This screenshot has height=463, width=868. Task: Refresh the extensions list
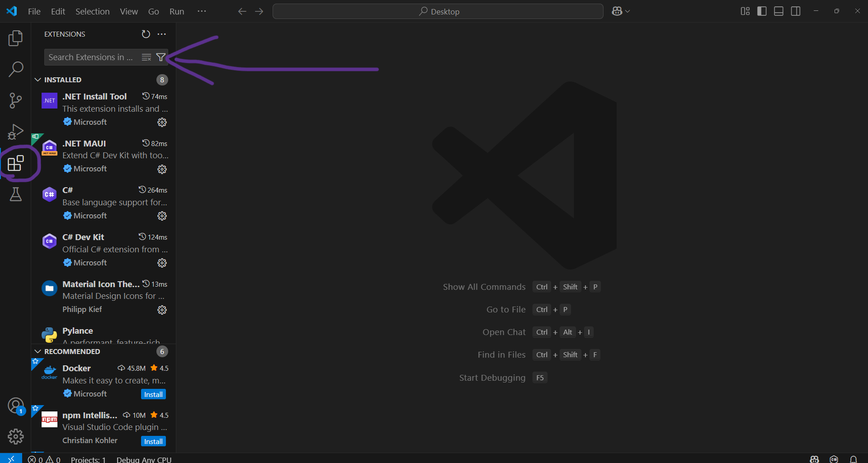click(146, 34)
